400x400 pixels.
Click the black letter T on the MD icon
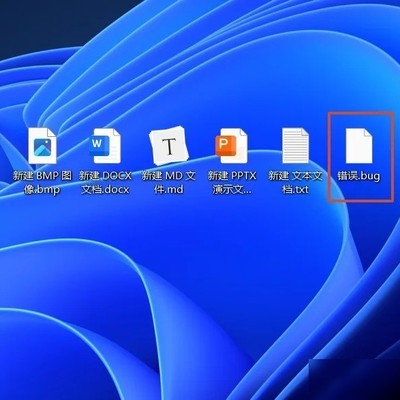coord(169,146)
